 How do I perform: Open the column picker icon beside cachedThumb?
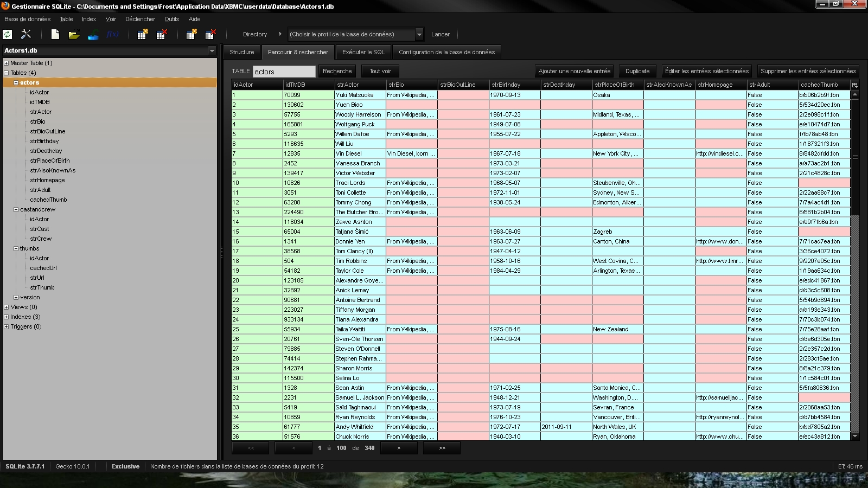pos(855,85)
